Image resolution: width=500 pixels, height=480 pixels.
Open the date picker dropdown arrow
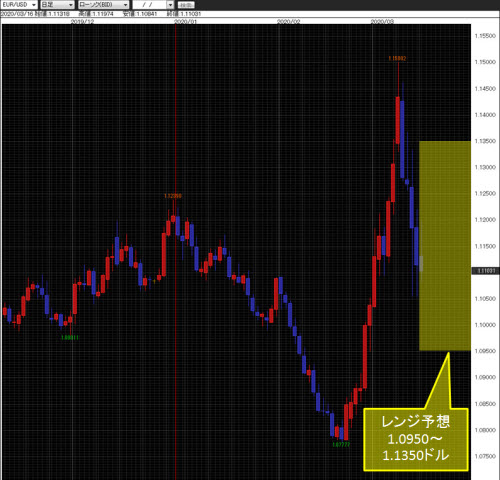click(170, 5)
